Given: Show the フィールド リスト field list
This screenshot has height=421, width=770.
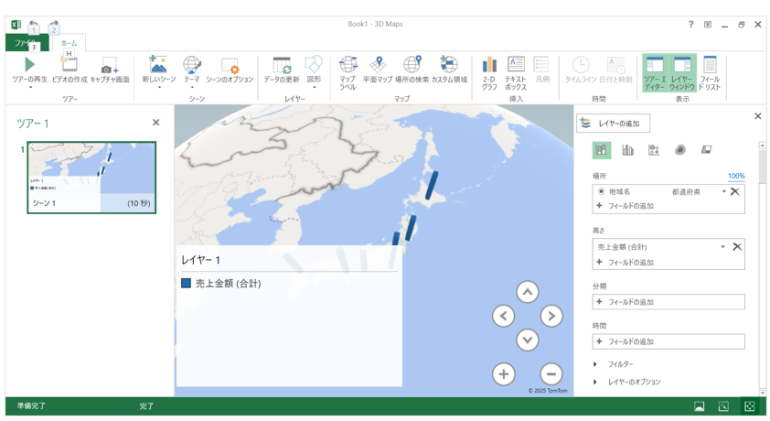Looking at the screenshot, I should (710, 73).
